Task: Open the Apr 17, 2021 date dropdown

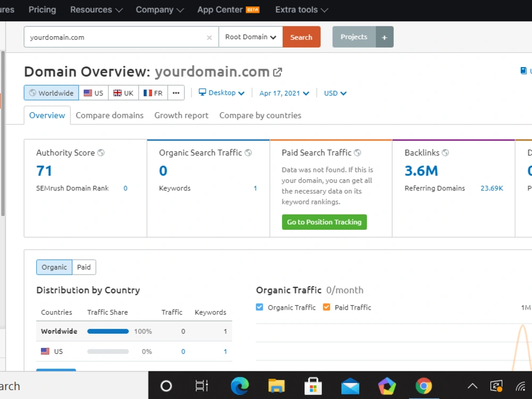Action: [284, 93]
